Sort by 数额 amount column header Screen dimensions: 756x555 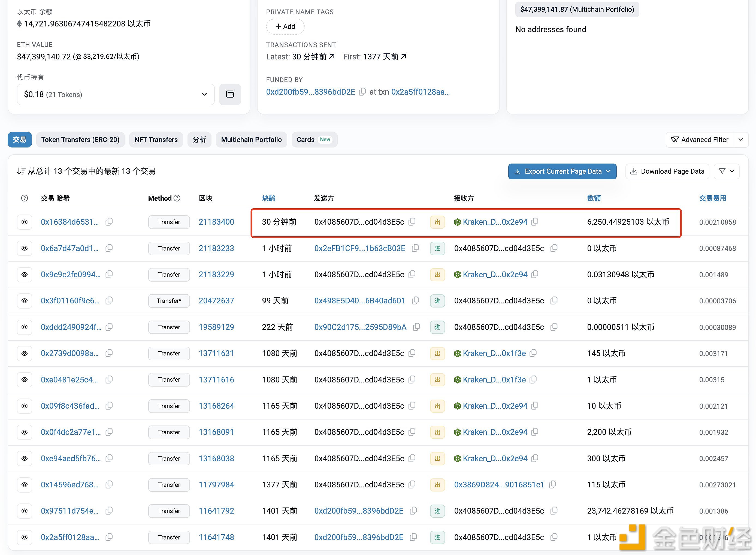pyautogui.click(x=594, y=198)
